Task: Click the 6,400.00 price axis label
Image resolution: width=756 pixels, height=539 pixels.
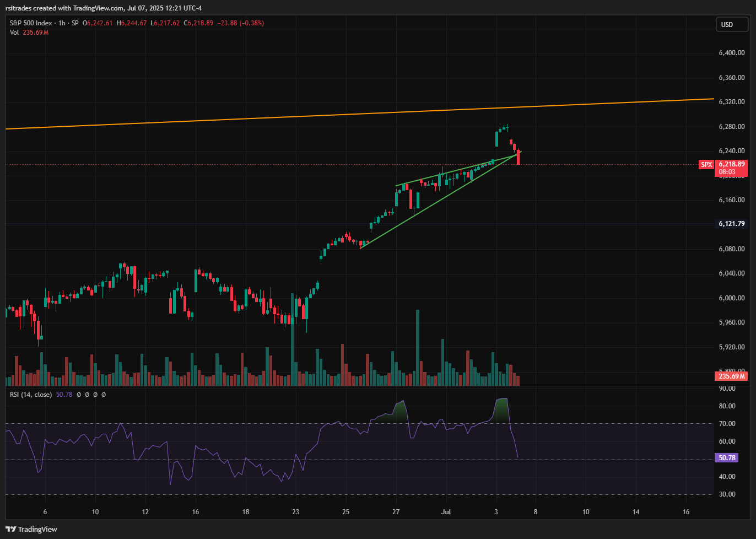Action: coord(732,53)
